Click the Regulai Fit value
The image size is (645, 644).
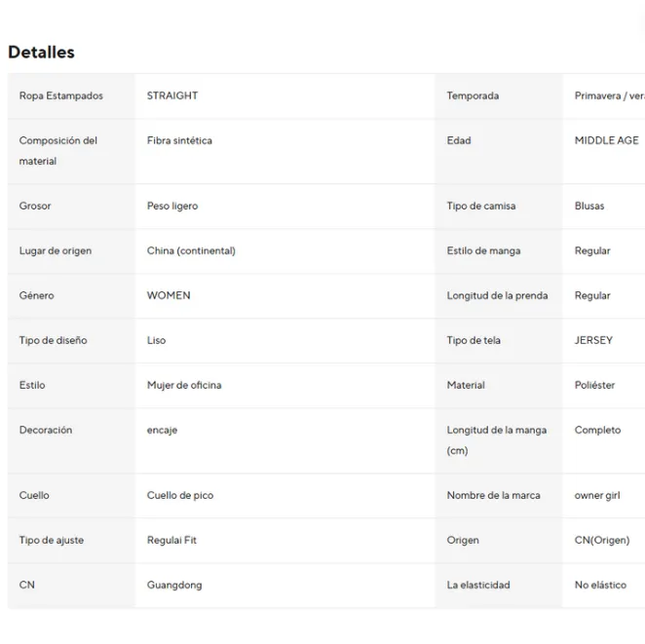(171, 541)
